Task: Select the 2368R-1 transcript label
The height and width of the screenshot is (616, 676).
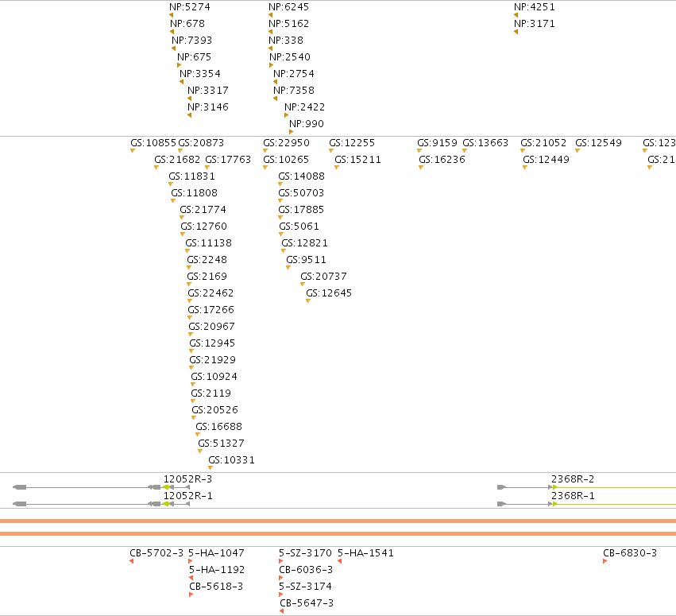Action: click(x=573, y=496)
